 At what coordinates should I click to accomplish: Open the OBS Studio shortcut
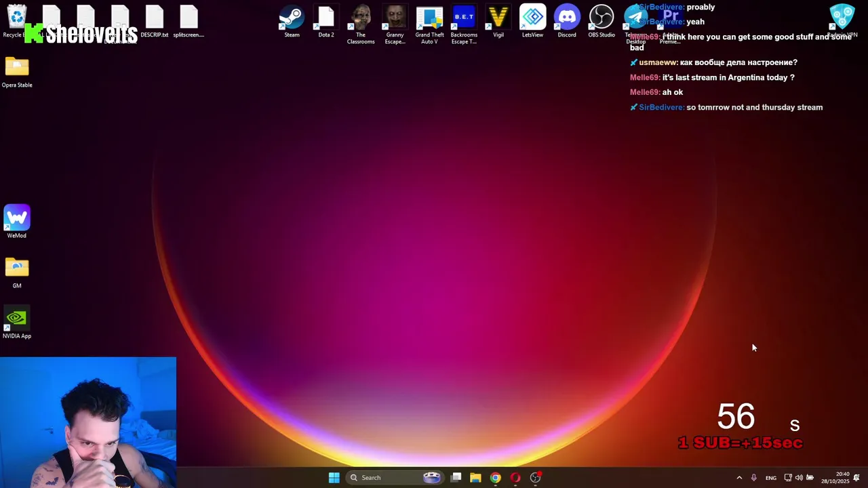(x=601, y=21)
